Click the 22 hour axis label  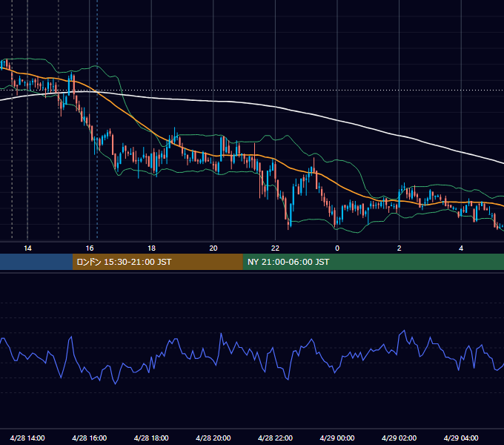click(275, 248)
